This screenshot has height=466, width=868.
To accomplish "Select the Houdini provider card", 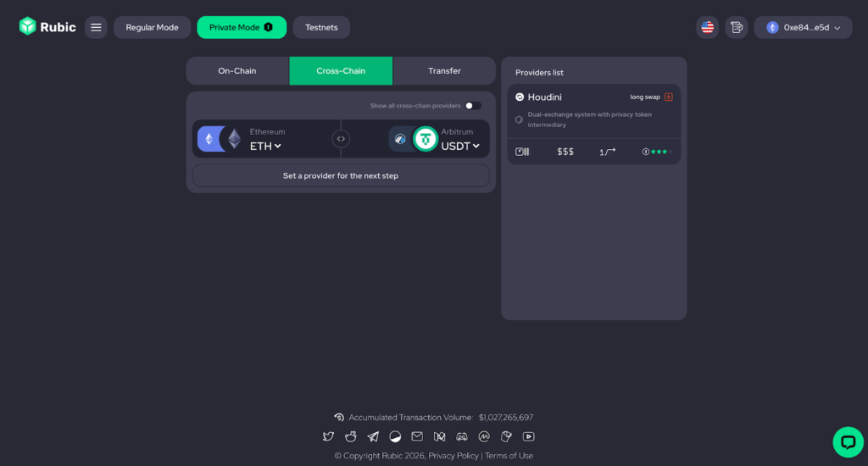I will (x=593, y=124).
